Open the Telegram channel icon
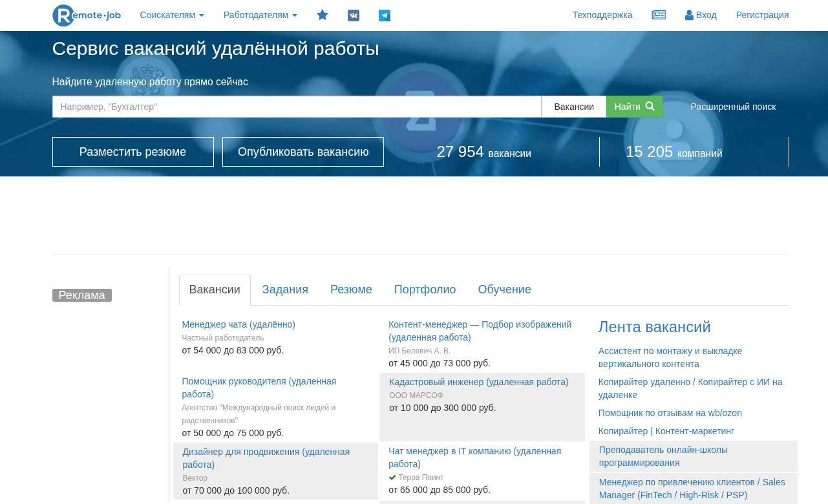The image size is (828, 504). click(385, 15)
